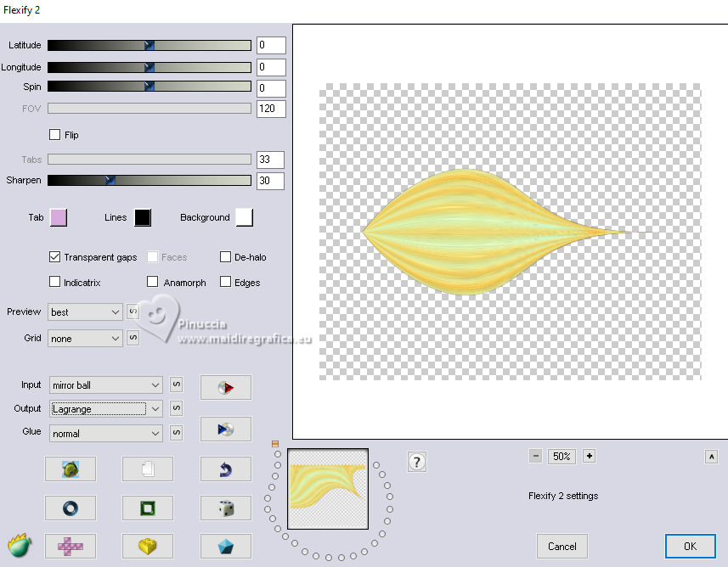This screenshot has height=567, width=728.
Task: Click the Longitude slider track
Action: (x=149, y=67)
